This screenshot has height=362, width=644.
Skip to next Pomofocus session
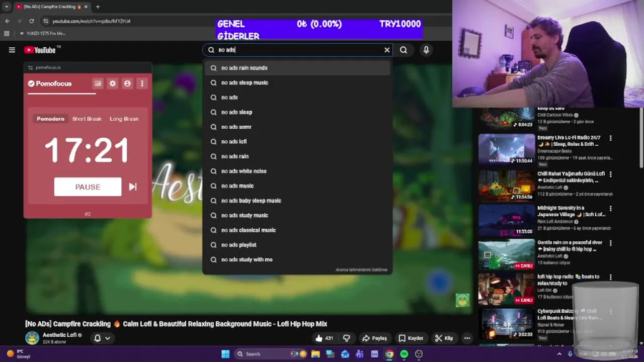(x=133, y=187)
